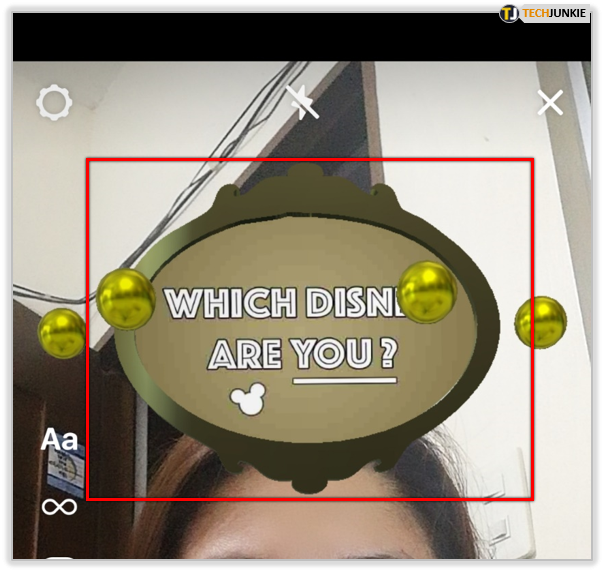Tap the leftmost gold ball
Viewport: 604px width, 572px height.
click(x=62, y=332)
